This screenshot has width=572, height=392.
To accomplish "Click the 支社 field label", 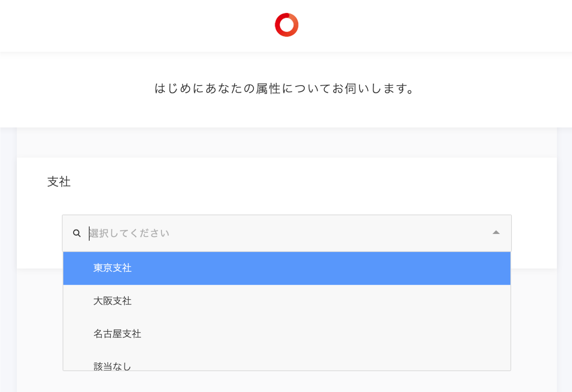I will (x=59, y=182).
